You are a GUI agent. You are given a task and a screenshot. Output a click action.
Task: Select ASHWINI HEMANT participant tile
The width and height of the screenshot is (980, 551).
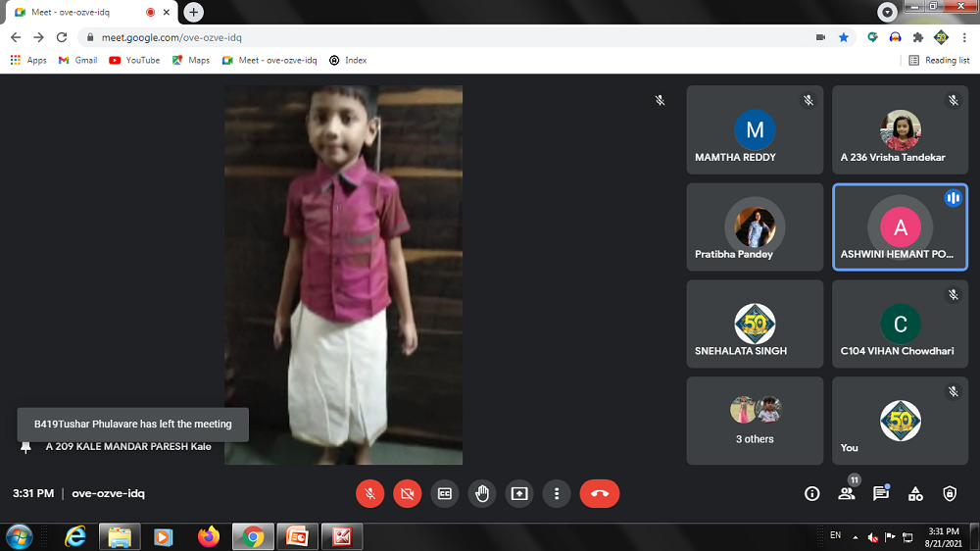[900, 226]
